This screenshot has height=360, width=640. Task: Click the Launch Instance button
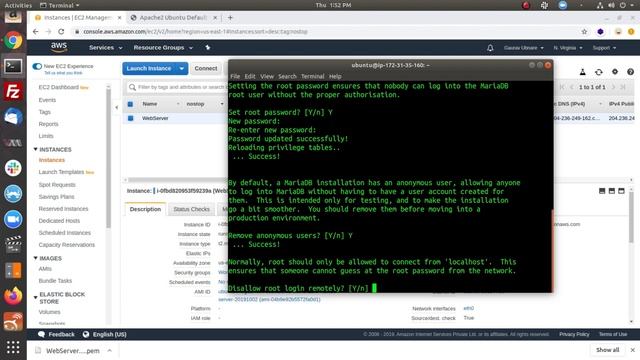149,69
